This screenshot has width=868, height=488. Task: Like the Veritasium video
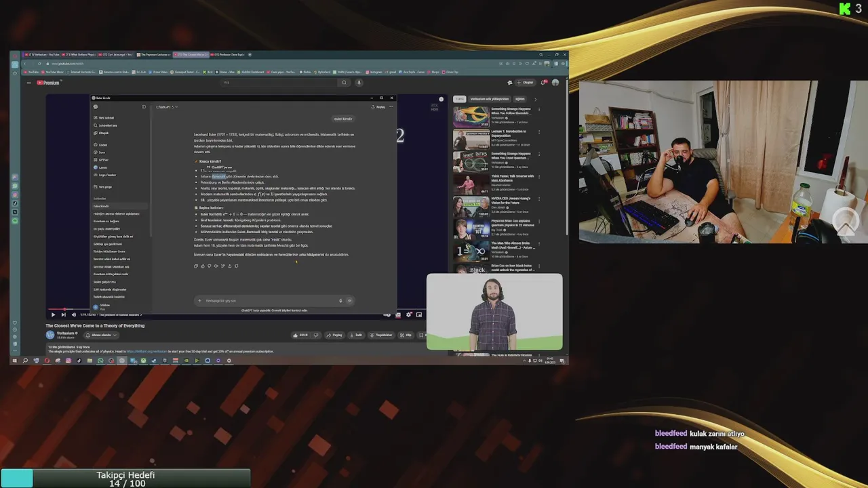coord(300,335)
